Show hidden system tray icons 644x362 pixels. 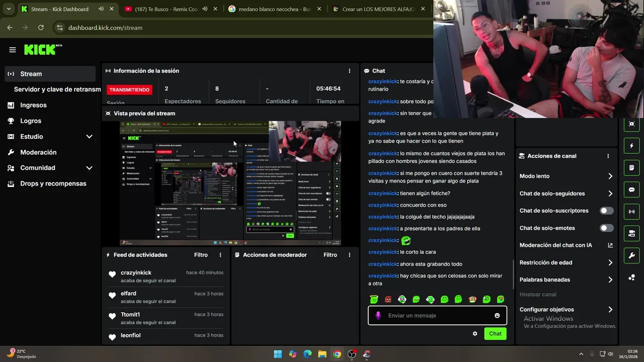coord(581,354)
